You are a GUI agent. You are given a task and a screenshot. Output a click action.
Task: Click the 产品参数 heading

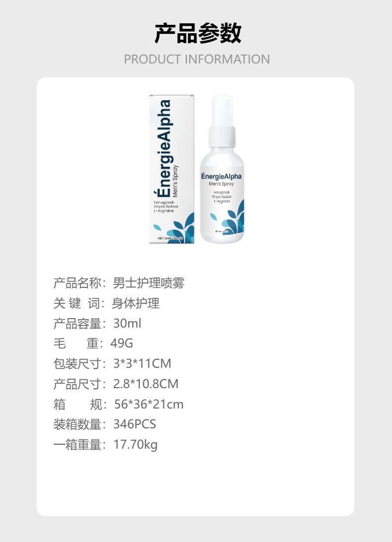pos(197,33)
